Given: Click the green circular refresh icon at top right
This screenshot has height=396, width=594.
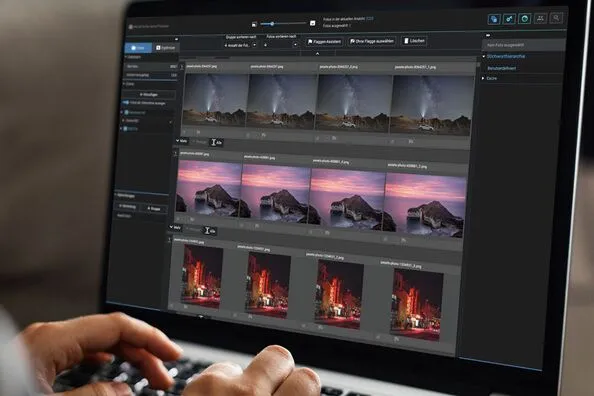Looking at the screenshot, I should pyautogui.click(x=525, y=18).
